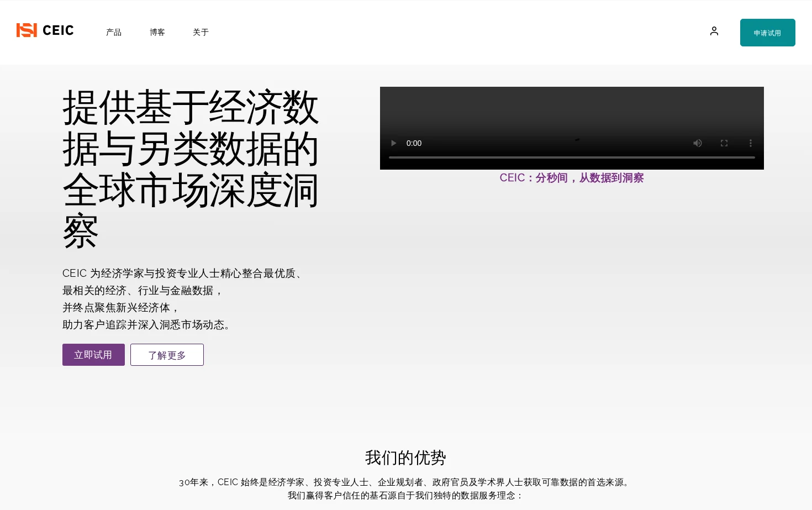
Task: Mute the video using the speaker icon
Action: 698,143
